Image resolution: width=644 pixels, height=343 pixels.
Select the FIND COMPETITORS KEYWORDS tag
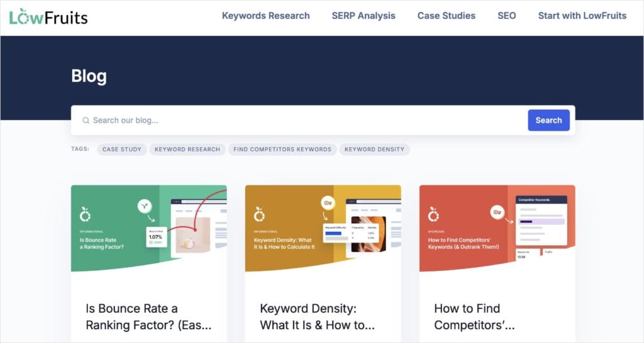tap(282, 150)
